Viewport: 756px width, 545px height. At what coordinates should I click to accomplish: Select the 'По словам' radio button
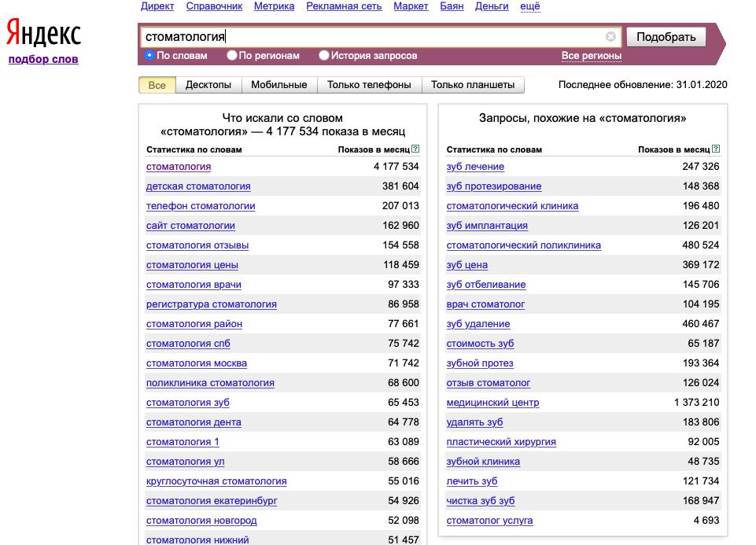point(149,55)
